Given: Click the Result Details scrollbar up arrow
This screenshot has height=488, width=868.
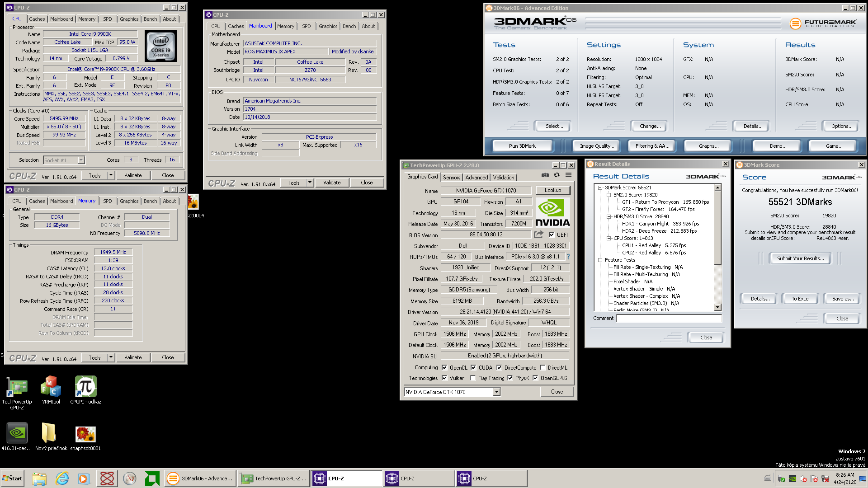Looking at the screenshot, I should pos(717,187).
